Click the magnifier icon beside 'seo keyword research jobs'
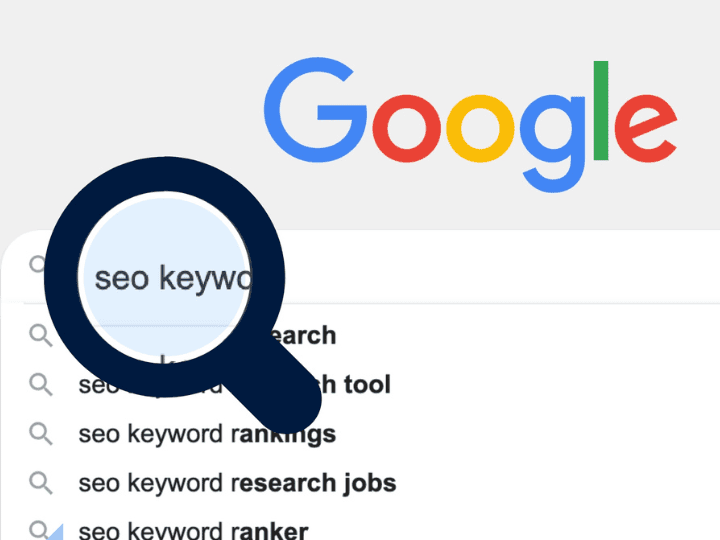Viewport: 720px width, 540px height. point(40,483)
